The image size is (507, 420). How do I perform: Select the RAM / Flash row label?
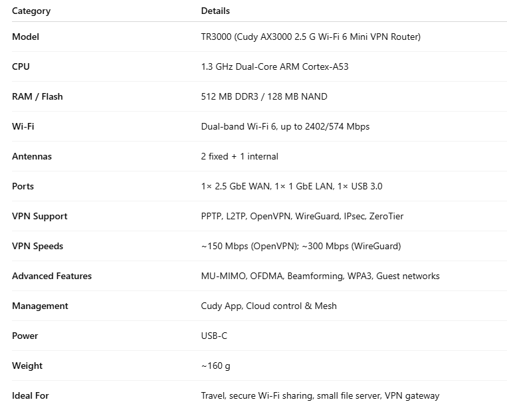(37, 96)
